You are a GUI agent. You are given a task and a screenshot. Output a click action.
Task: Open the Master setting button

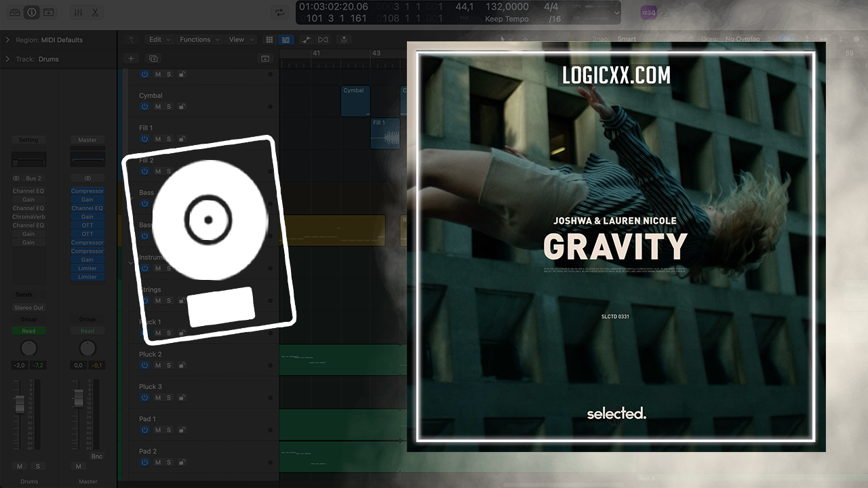87,140
